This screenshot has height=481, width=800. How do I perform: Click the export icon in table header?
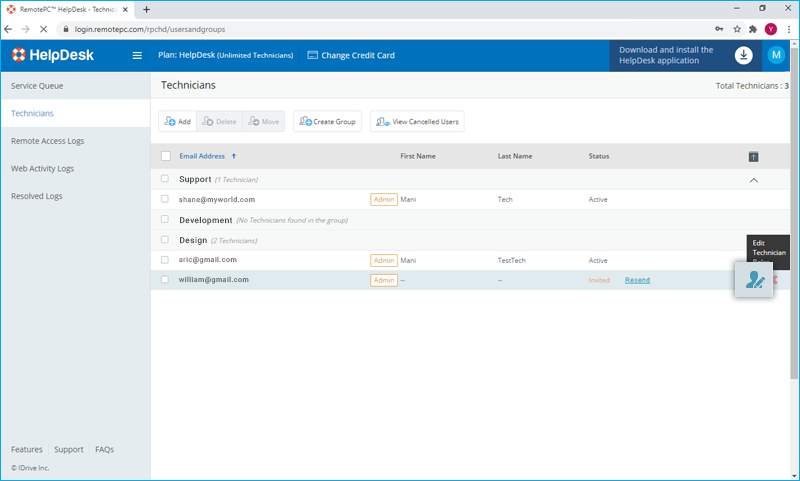point(753,156)
